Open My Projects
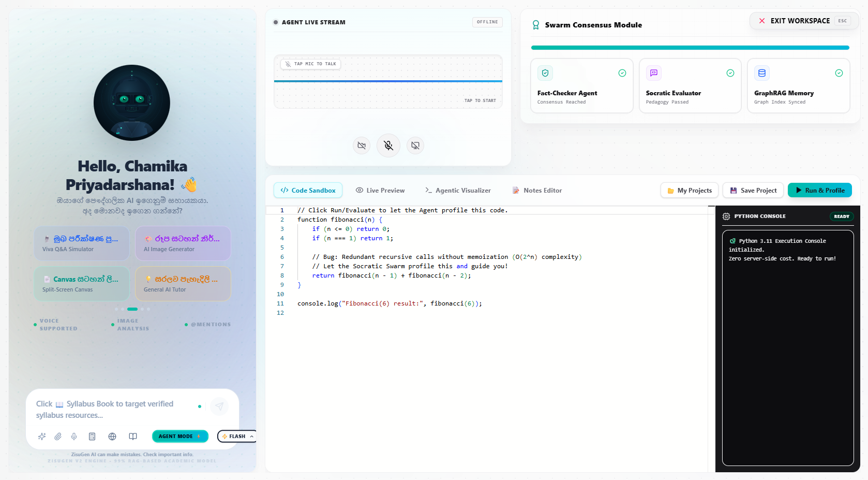868x480 pixels. (690, 191)
